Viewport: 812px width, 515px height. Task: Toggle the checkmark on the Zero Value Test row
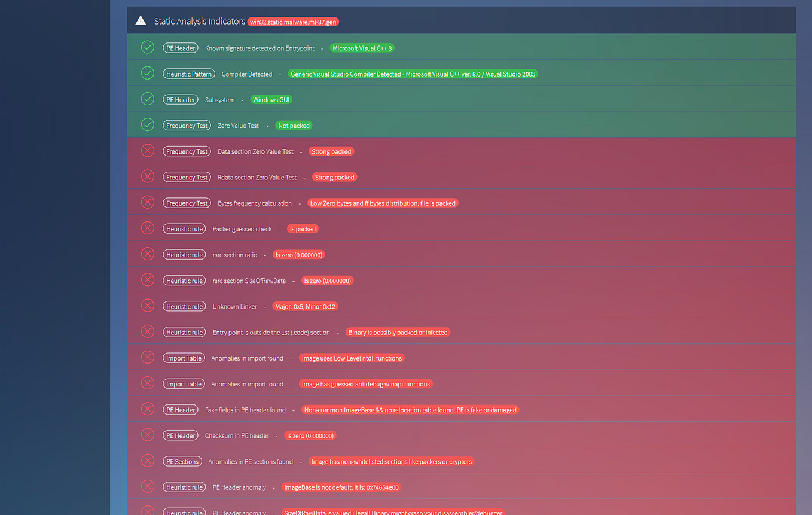coord(148,124)
